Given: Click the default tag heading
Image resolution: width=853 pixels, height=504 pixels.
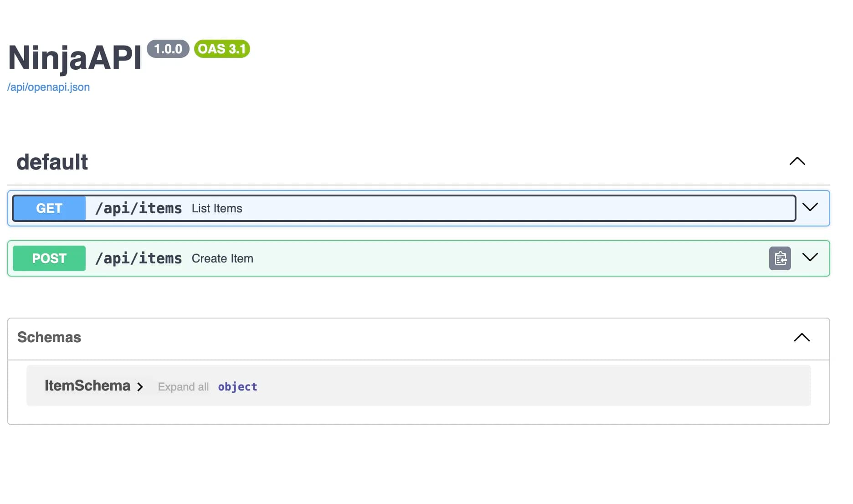Looking at the screenshot, I should pos(52,162).
